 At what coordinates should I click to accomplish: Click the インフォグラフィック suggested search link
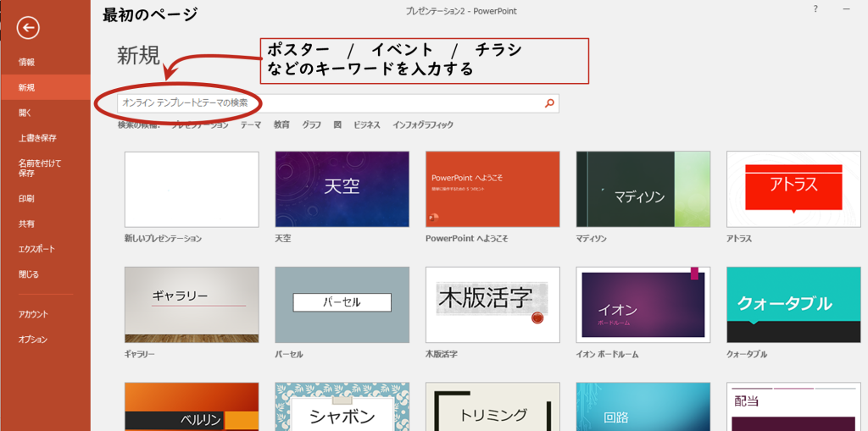(423, 125)
